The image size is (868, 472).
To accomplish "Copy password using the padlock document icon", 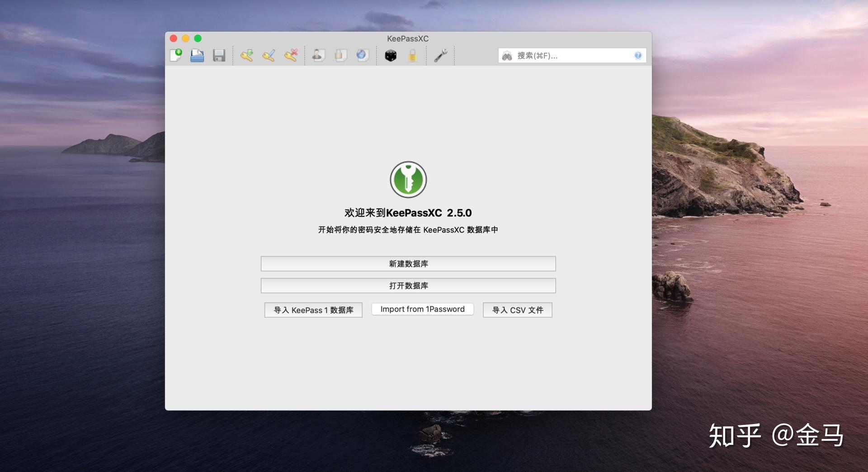I will (x=340, y=55).
